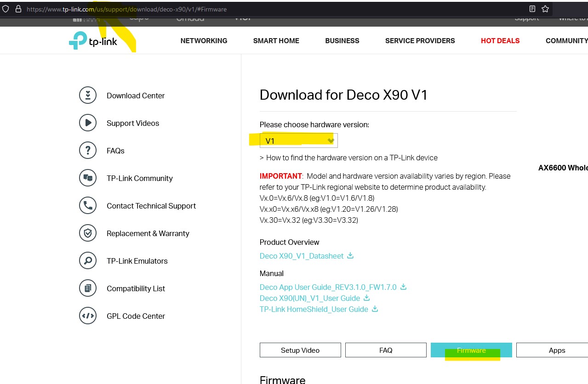Viewport: 588px width, 384px height.
Task: Click the Support Videos play icon
Action: coord(88,123)
